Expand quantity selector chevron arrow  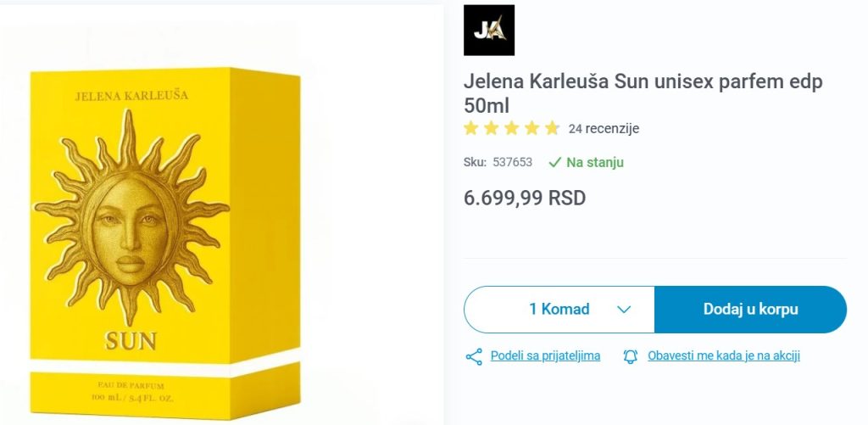624,310
